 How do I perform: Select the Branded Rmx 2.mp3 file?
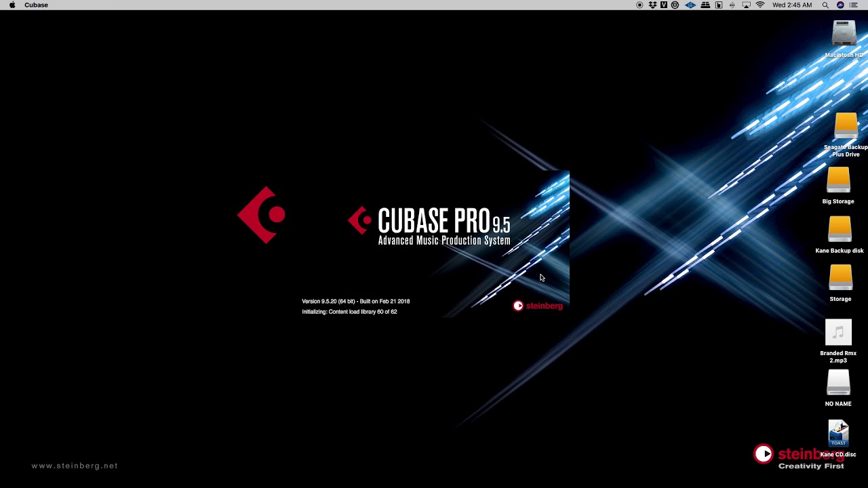pyautogui.click(x=838, y=342)
